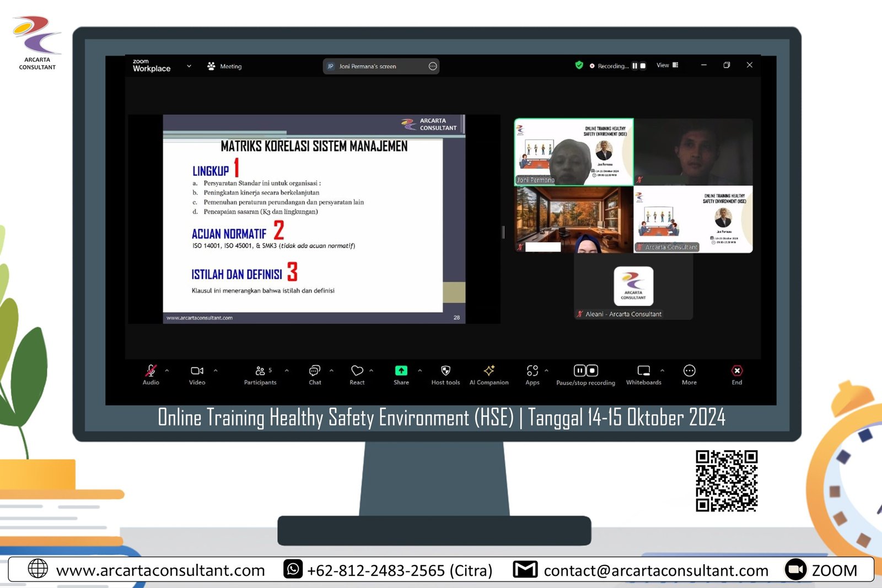
Task: Click Joni Permana's screen options button
Action: click(x=433, y=66)
